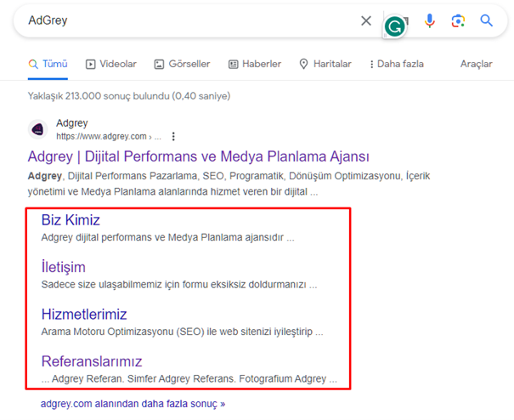Open the Adgrey Dijital Performans result title
This screenshot has width=514, height=420.
198,156
